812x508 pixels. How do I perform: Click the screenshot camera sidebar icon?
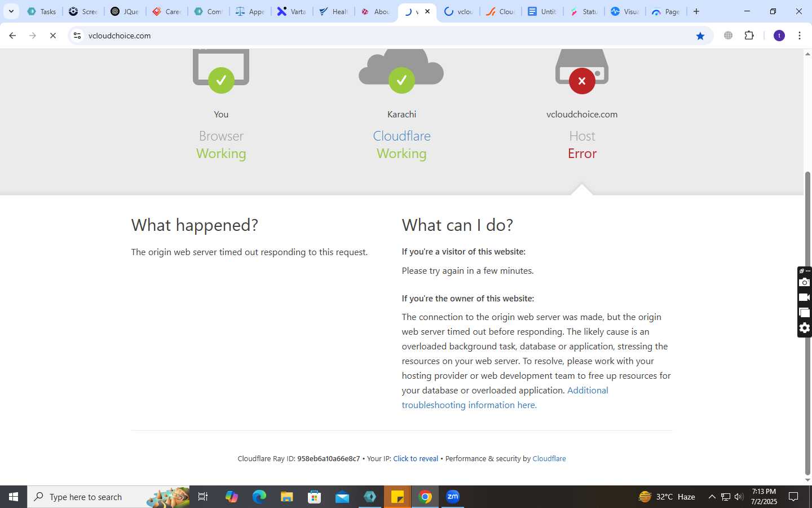tap(805, 282)
